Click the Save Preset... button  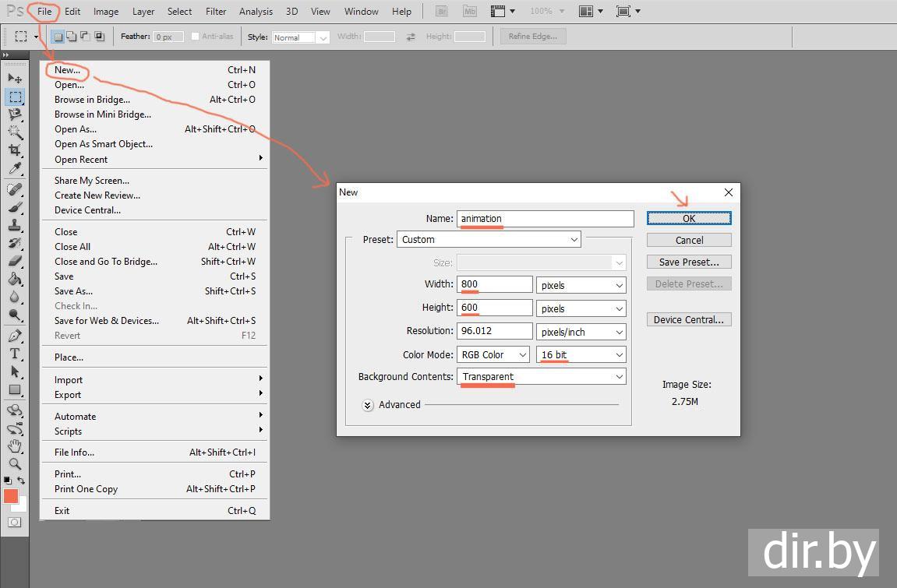pyautogui.click(x=689, y=262)
